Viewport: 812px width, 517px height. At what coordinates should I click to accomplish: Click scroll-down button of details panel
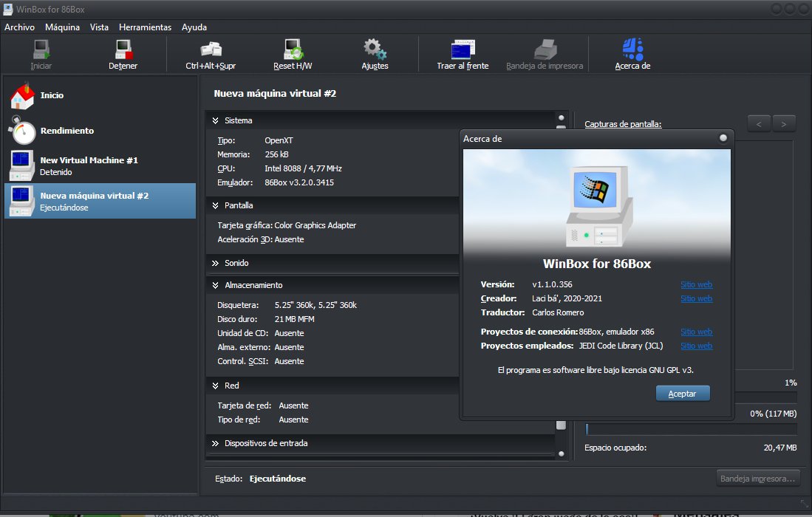(x=561, y=454)
